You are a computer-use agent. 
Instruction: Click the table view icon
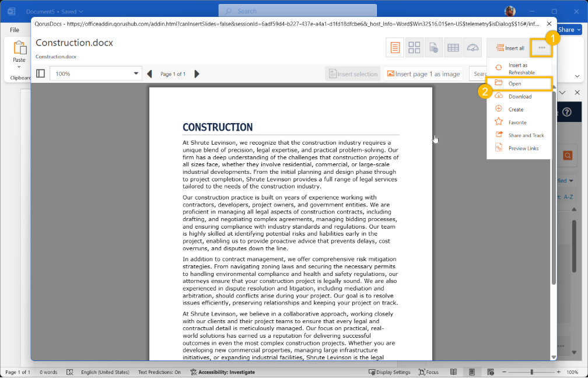[x=453, y=48]
